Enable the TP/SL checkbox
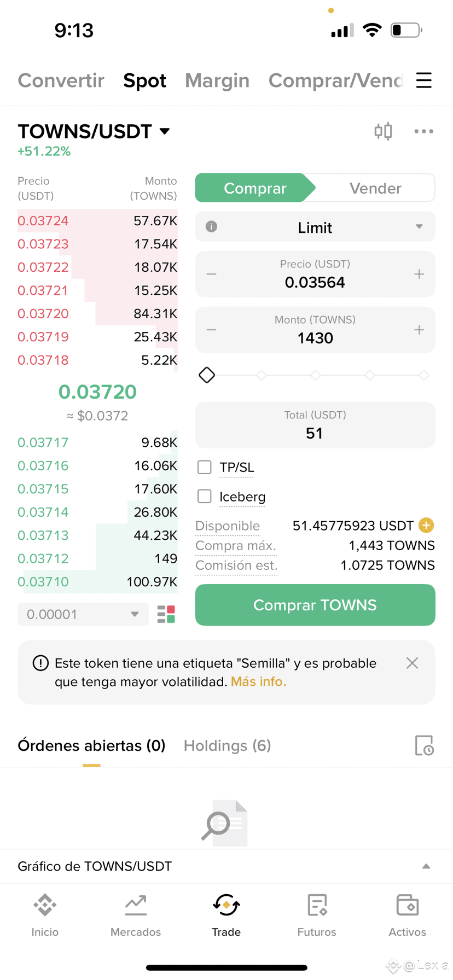This screenshot has width=453, height=980. (204, 467)
